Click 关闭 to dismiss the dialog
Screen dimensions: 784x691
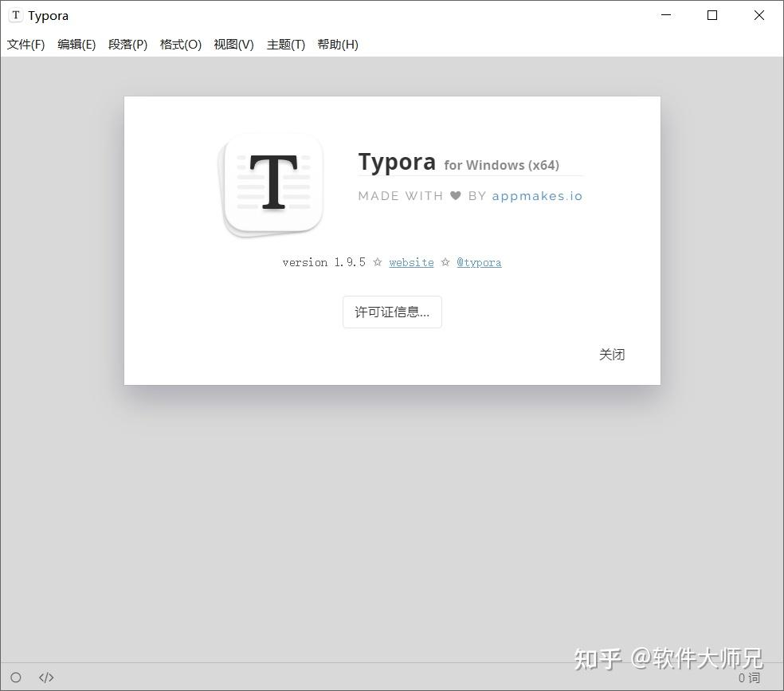pyautogui.click(x=611, y=354)
